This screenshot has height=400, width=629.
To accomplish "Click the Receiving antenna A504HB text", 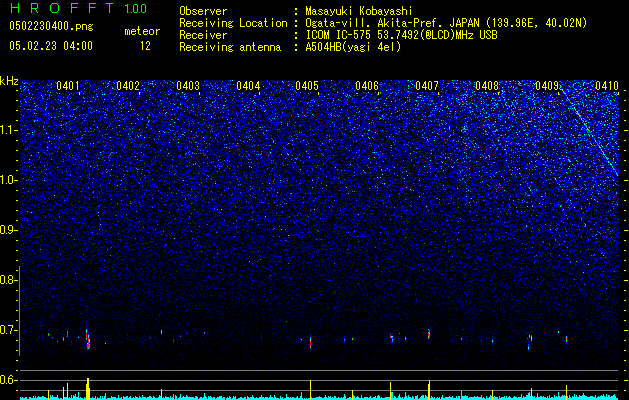I will pos(290,47).
